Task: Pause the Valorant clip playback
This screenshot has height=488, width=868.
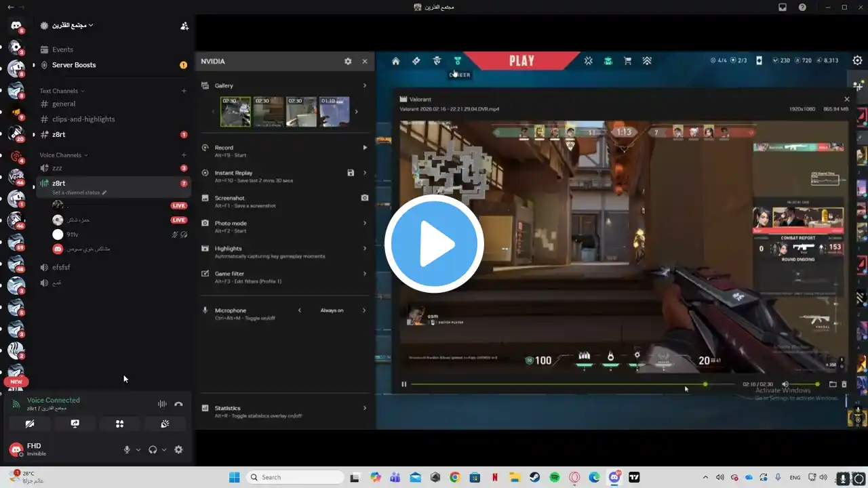Action: [404, 384]
